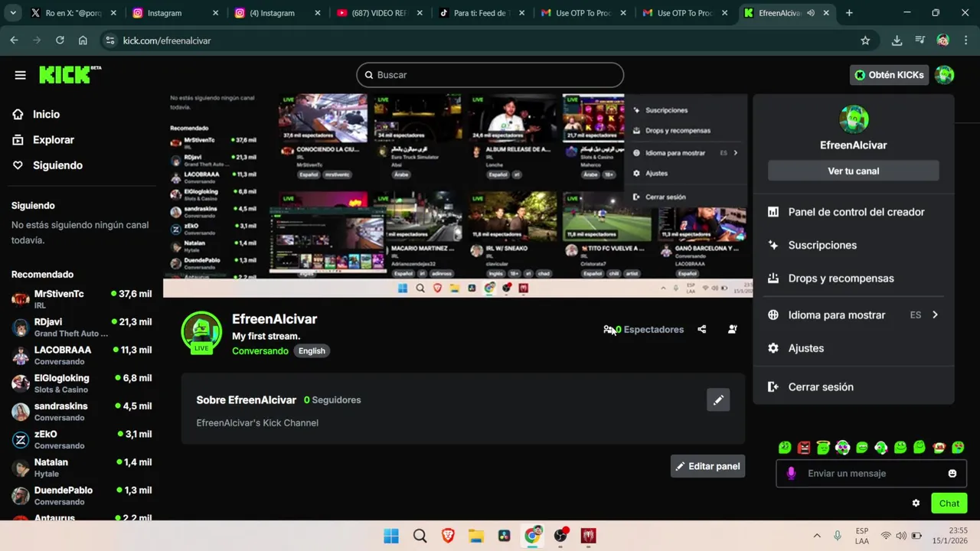Open ElGlogloking recommended channel
The height and width of the screenshot is (551, 980).
81,383
